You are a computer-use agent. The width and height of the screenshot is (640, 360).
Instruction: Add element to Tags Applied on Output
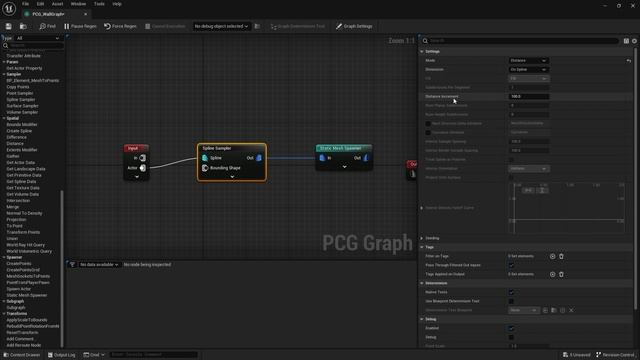point(552,274)
